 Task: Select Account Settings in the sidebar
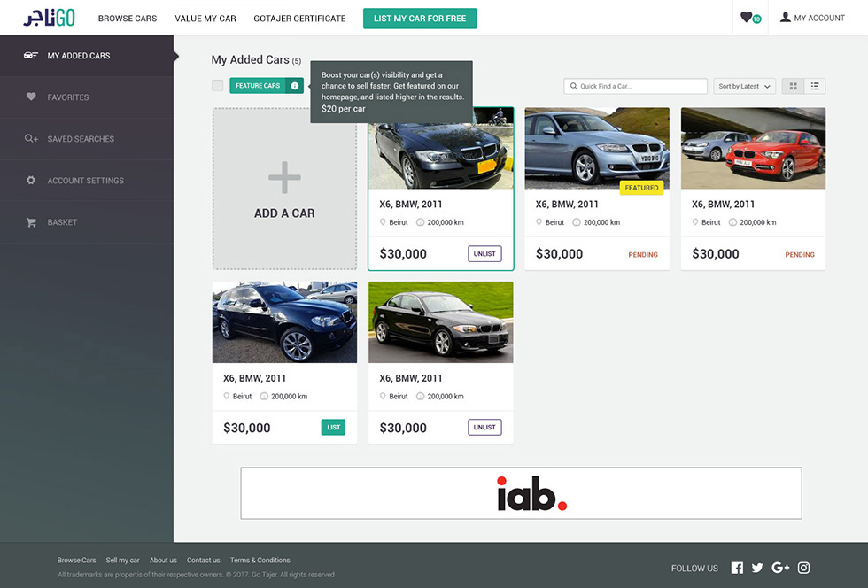tap(87, 181)
